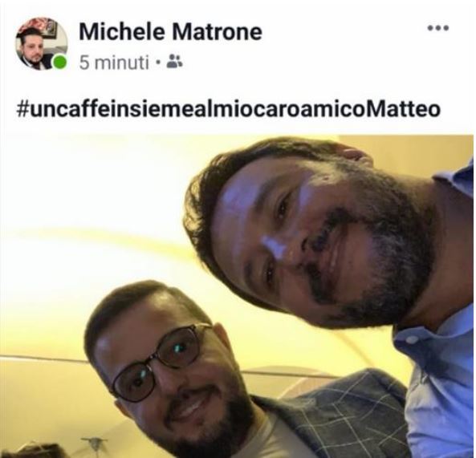Click the white shirt button in the photo
The width and height of the screenshot is (476, 458).
pyautogui.click(x=412, y=339)
